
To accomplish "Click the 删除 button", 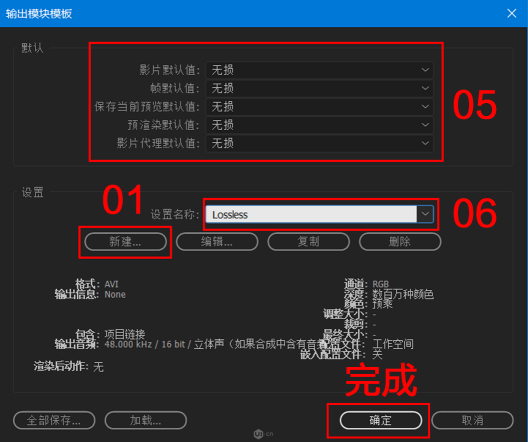I will (x=400, y=242).
